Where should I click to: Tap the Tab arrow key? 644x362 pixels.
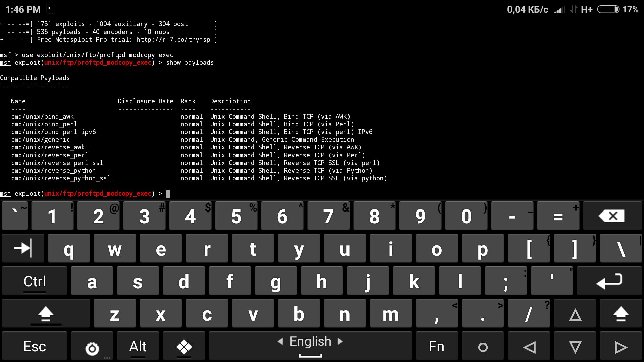(23, 248)
